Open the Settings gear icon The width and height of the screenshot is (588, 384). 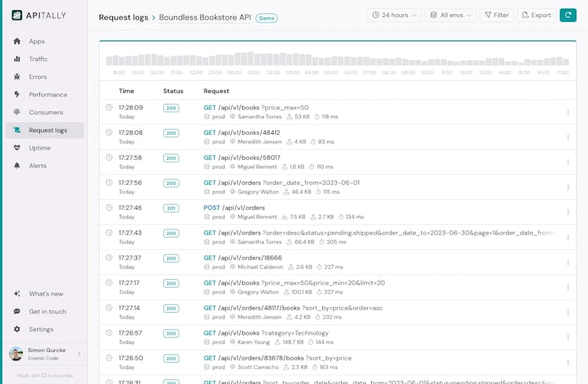pyautogui.click(x=17, y=329)
